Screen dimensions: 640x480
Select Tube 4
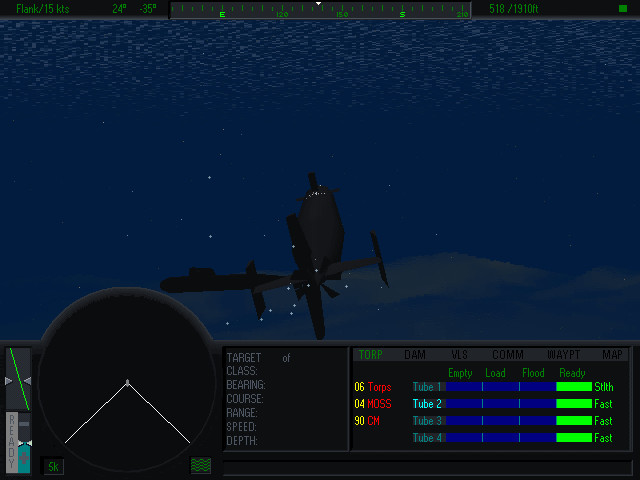[x=427, y=438]
